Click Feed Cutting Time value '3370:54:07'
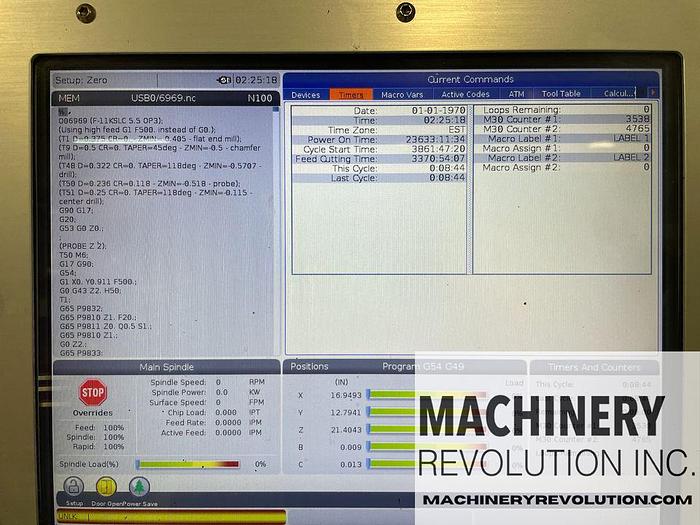The image size is (700, 525). [438, 158]
